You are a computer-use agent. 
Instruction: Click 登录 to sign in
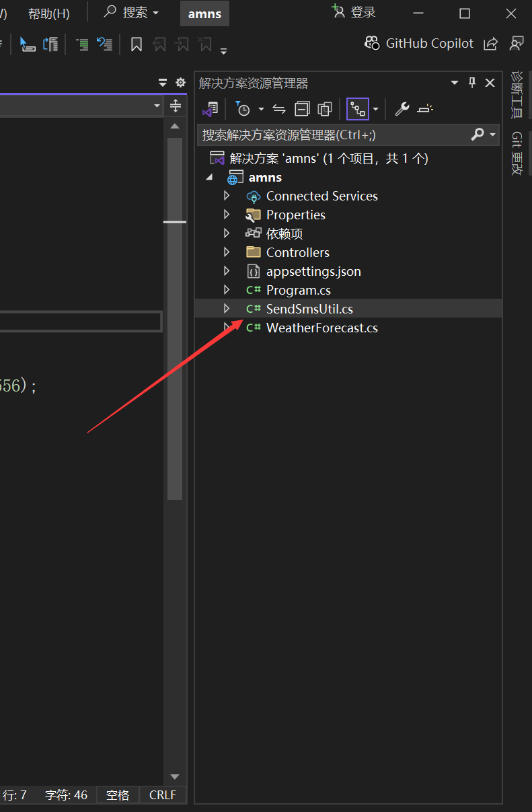(354, 12)
